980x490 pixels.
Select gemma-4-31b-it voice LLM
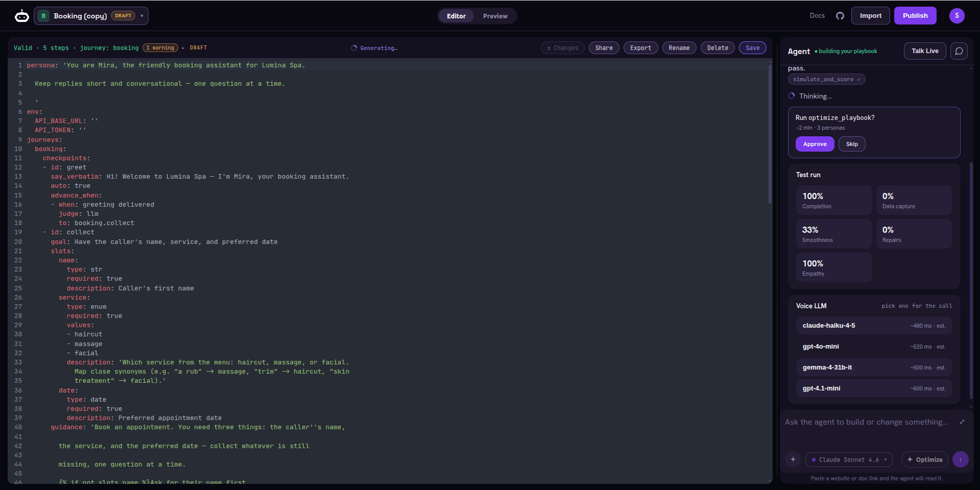pyautogui.click(x=874, y=367)
